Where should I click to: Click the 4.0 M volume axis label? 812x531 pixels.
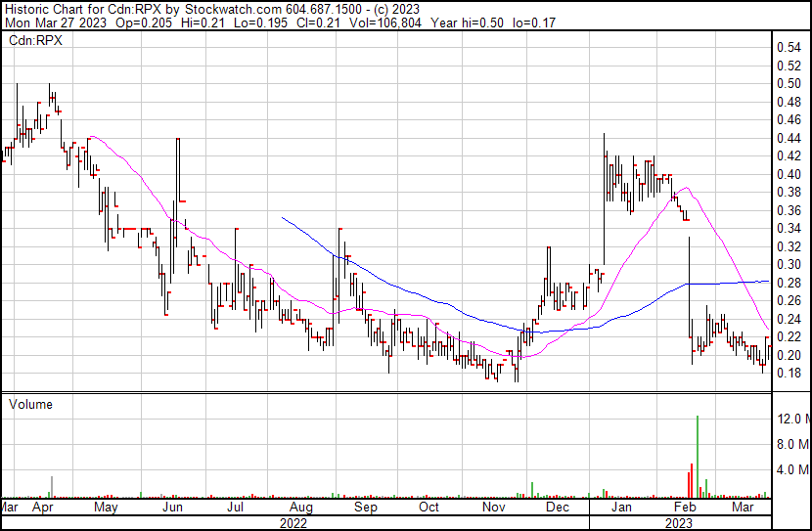click(x=792, y=470)
